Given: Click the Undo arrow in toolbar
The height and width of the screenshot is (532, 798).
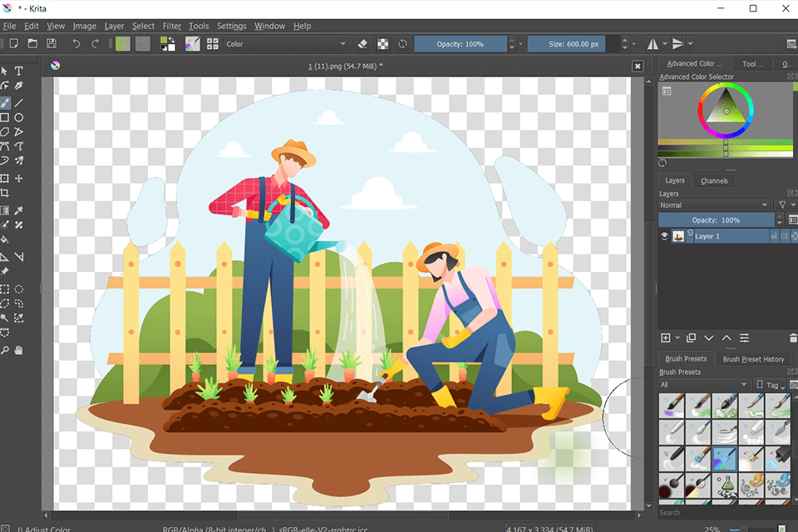Looking at the screenshot, I should [x=76, y=44].
